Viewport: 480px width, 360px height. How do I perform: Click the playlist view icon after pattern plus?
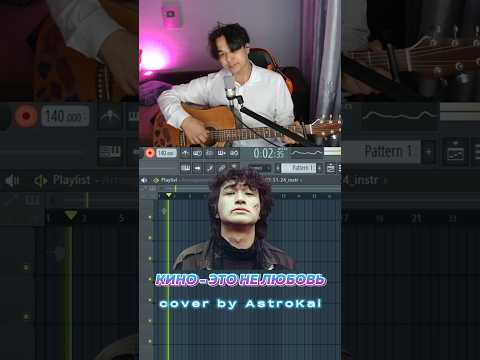[x=331, y=168]
